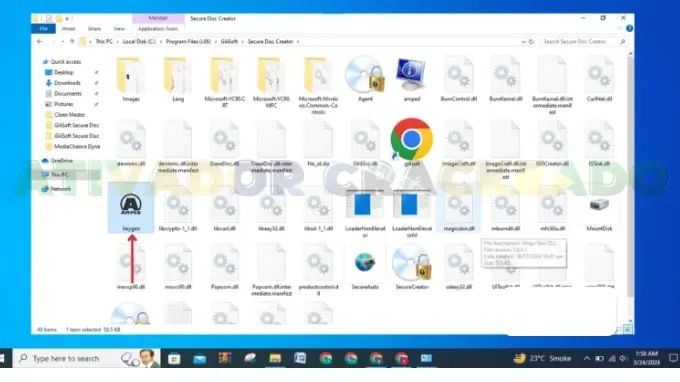The image size is (680, 382).
Task: Select the Agent disc-and-lock application
Action: pyautogui.click(x=365, y=79)
